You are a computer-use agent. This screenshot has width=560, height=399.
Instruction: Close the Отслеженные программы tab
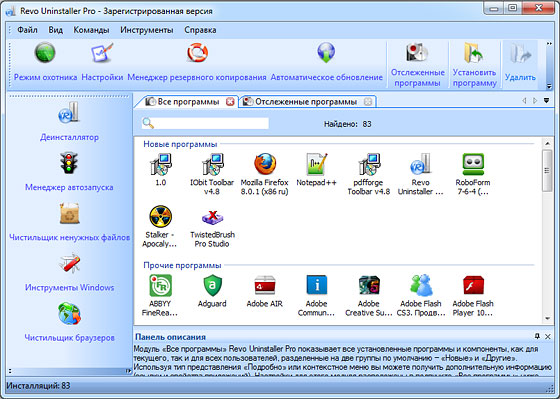[368, 102]
